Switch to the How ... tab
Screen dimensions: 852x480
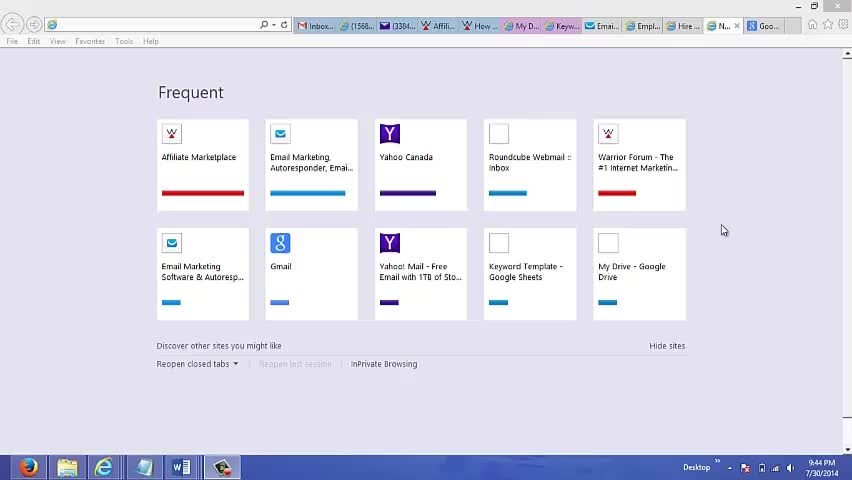pyautogui.click(x=480, y=26)
